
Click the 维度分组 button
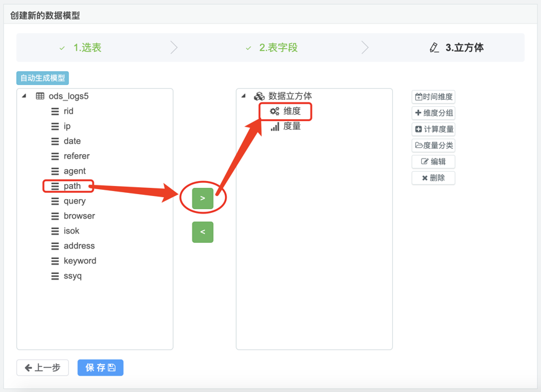point(434,113)
